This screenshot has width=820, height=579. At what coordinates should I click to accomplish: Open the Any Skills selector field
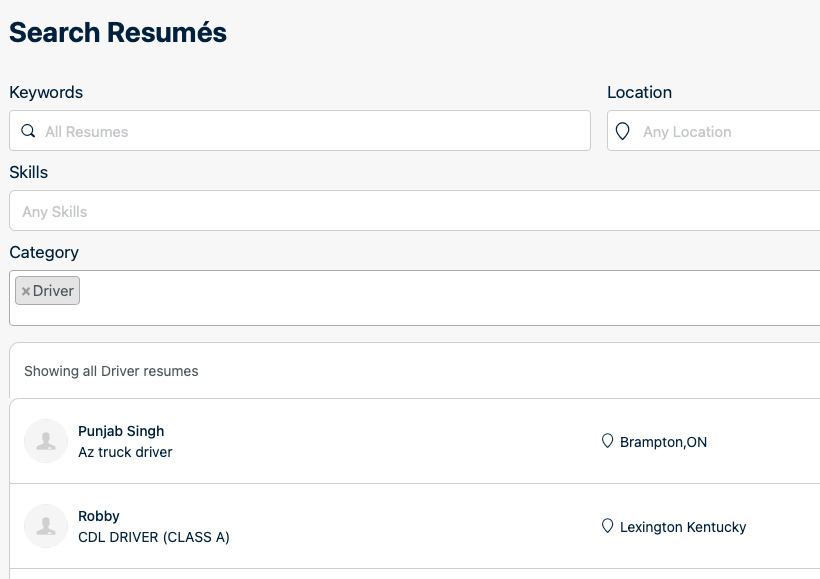point(415,211)
